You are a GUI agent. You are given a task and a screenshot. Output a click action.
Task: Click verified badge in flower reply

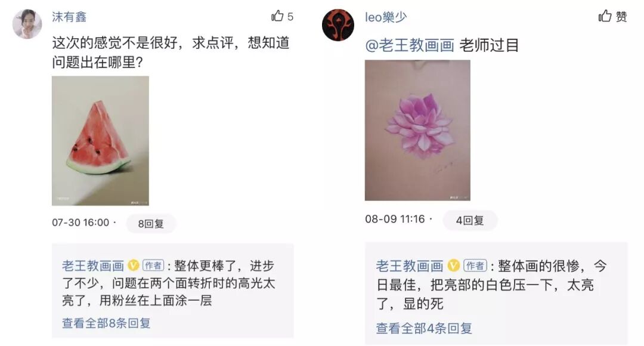tap(453, 265)
